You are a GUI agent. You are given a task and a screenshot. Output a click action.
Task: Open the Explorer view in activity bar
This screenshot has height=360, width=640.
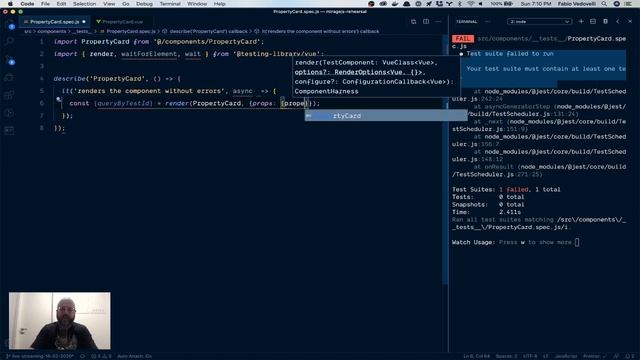point(9,25)
